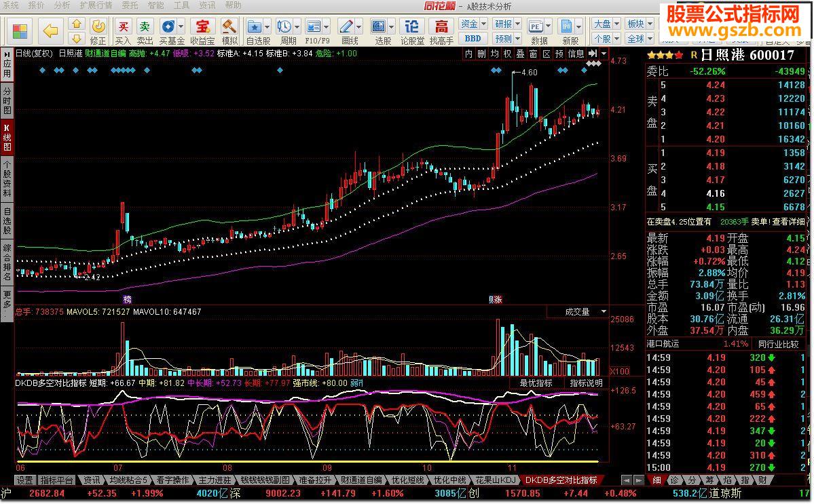Image resolution: width=814 pixels, height=504 pixels.
Task: Click the 最优指标 button
Action: pos(536,383)
